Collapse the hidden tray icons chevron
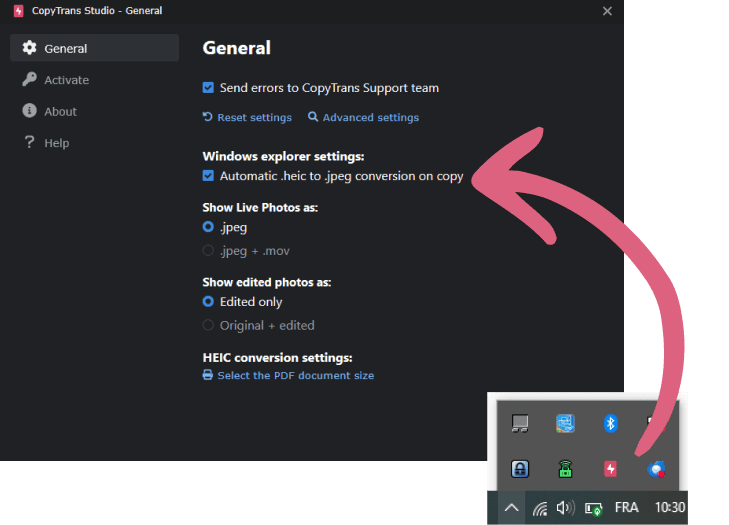The height and width of the screenshot is (525, 729). pyautogui.click(x=511, y=507)
